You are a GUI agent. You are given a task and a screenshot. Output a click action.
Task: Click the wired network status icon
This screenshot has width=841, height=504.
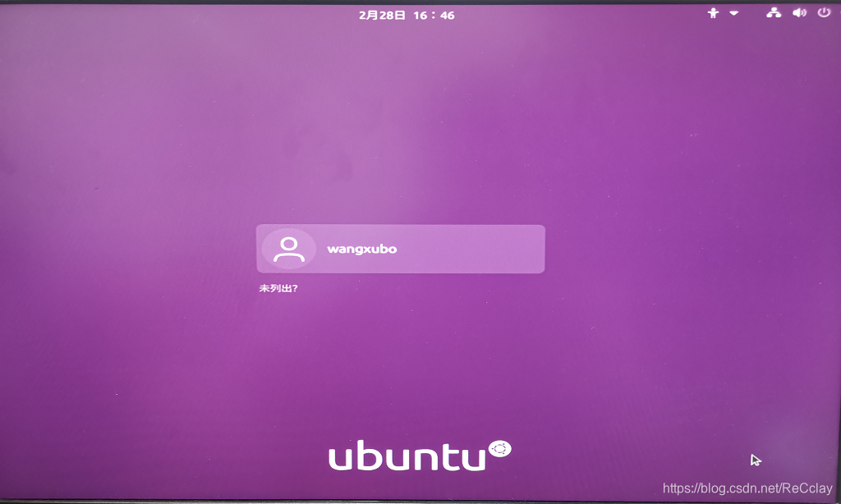click(774, 13)
